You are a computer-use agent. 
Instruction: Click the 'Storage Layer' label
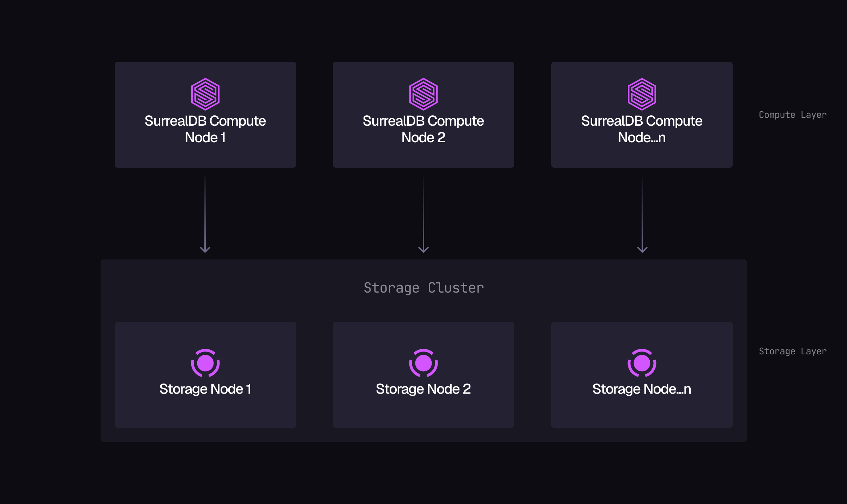pyautogui.click(x=793, y=352)
